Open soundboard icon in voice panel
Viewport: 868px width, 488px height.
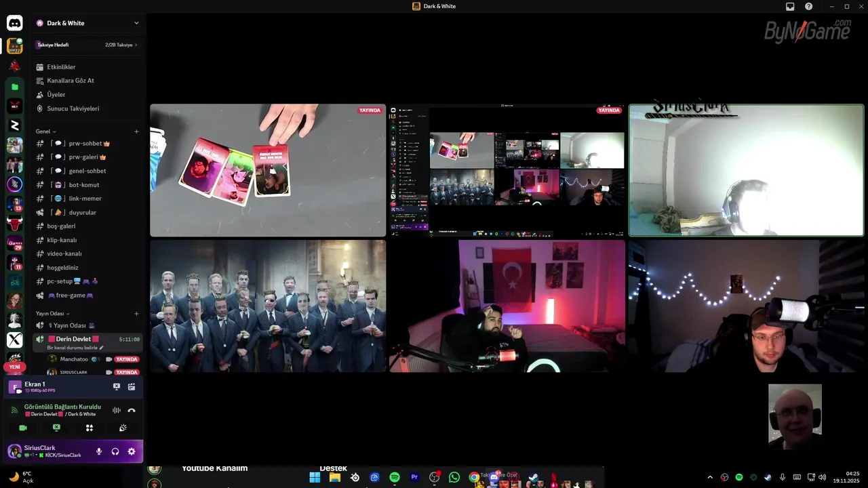pyautogui.click(x=123, y=428)
